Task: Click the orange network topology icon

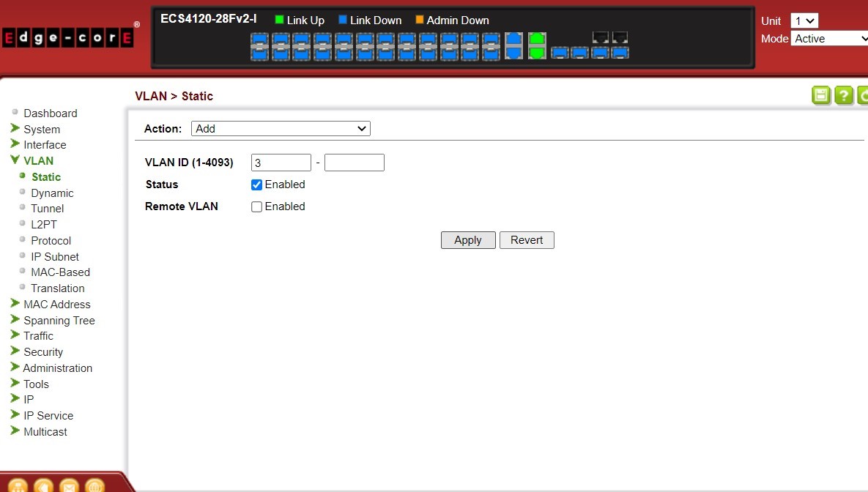Action: coord(18,486)
